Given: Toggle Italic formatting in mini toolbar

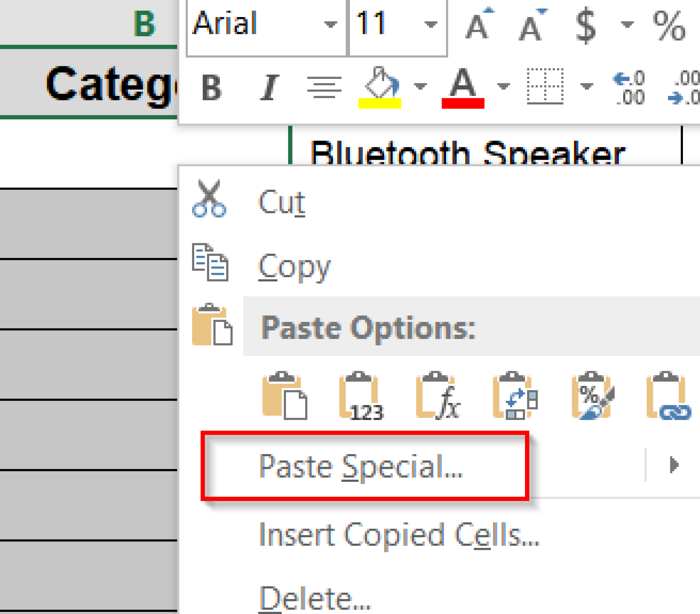Looking at the screenshot, I should 269,88.
